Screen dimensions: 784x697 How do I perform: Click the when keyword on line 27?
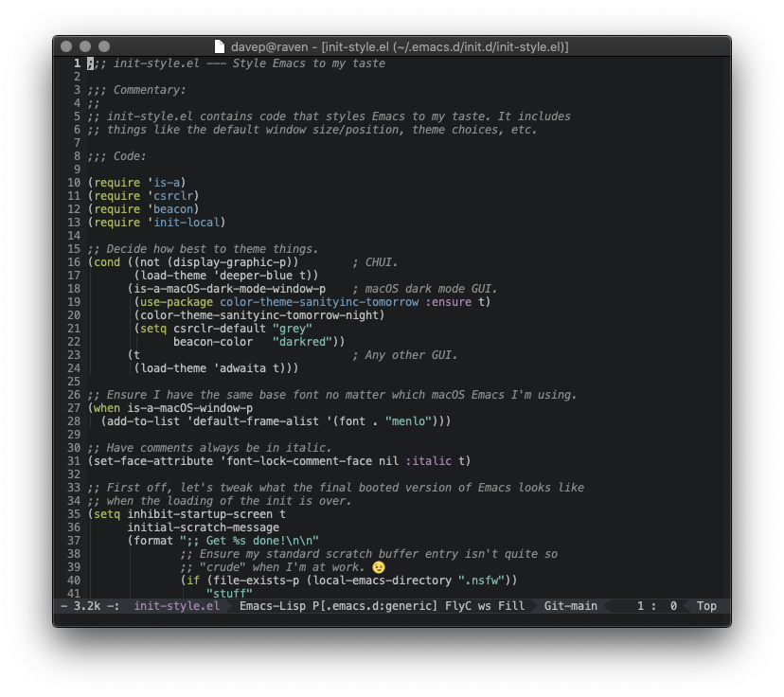coord(107,408)
